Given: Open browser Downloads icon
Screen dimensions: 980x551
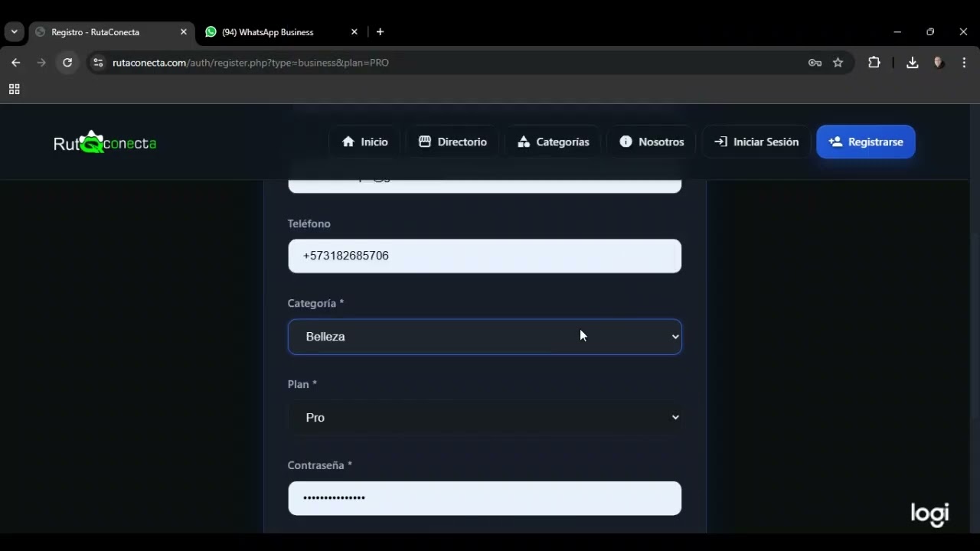Looking at the screenshot, I should point(912,63).
